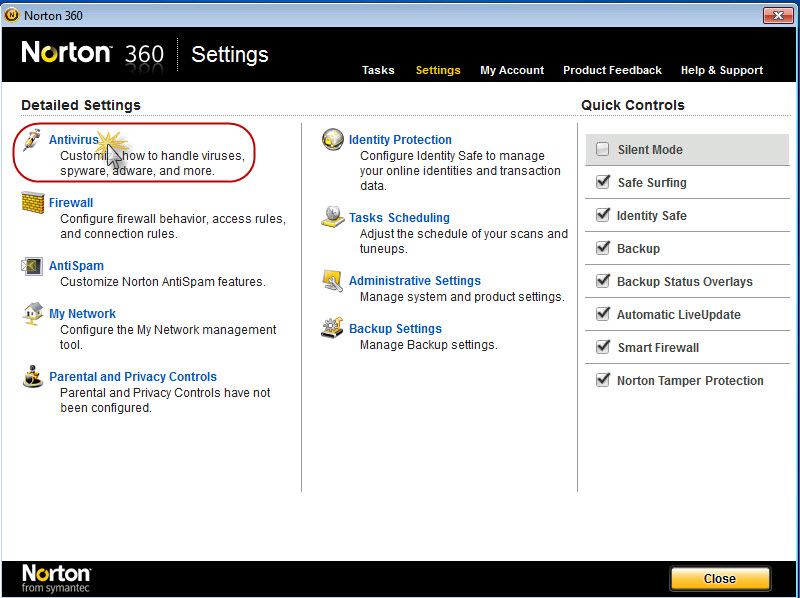This screenshot has height=598, width=800.
Task: Open the Help & Support tab
Action: [722, 70]
